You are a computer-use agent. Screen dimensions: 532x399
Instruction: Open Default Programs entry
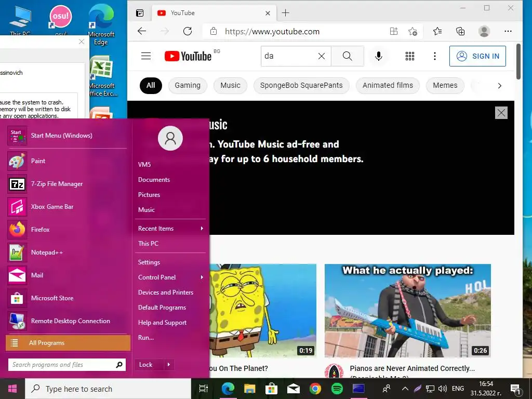point(162,308)
